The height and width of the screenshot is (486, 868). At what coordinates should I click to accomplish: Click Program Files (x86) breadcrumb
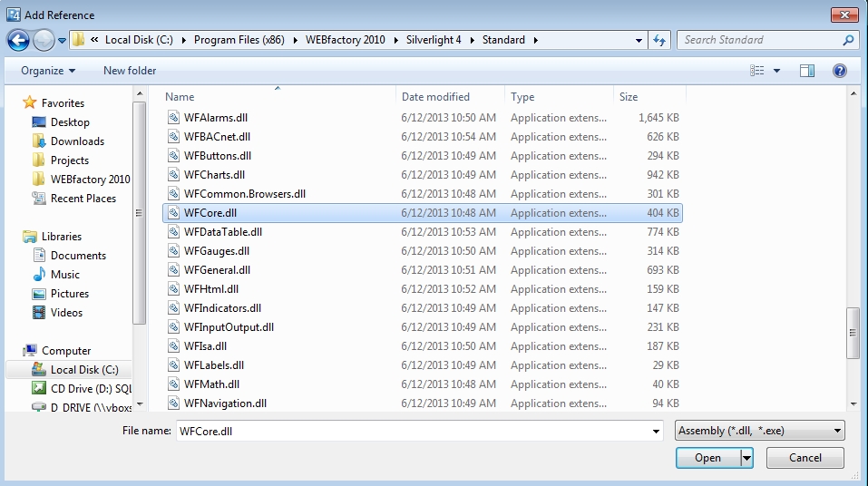point(239,40)
